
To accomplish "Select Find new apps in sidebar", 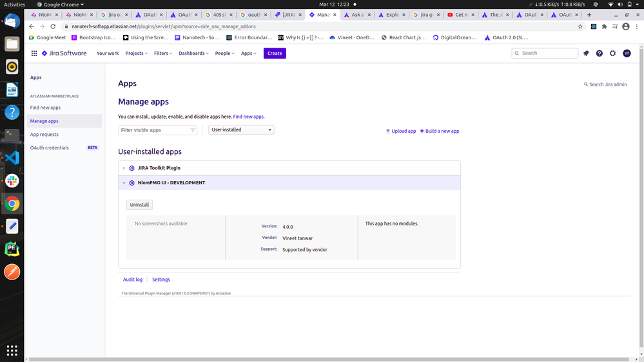I will [45, 108].
